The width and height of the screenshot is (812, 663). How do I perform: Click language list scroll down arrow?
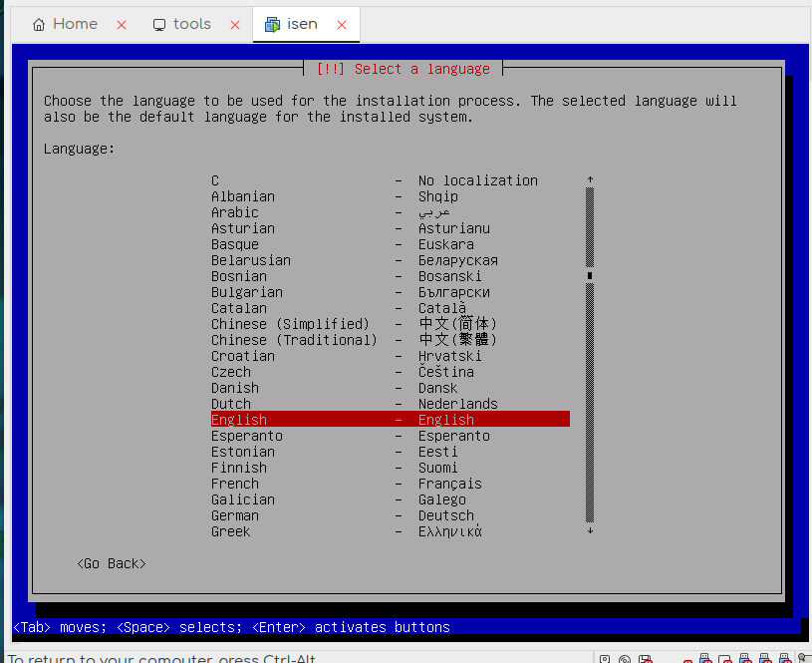point(590,531)
